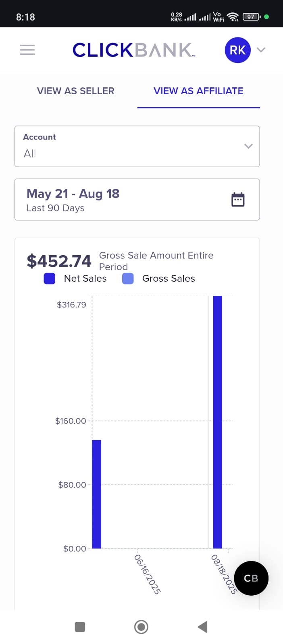Tap the Android recent apps square button
This screenshot has height=644, width=283.
tap(80, 627)
